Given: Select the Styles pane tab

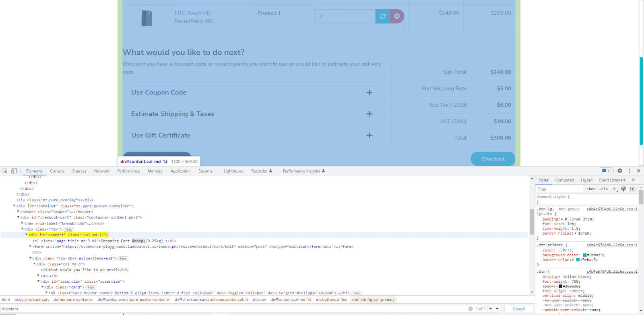Looking at the screenshot, I should tap(543, 180).
